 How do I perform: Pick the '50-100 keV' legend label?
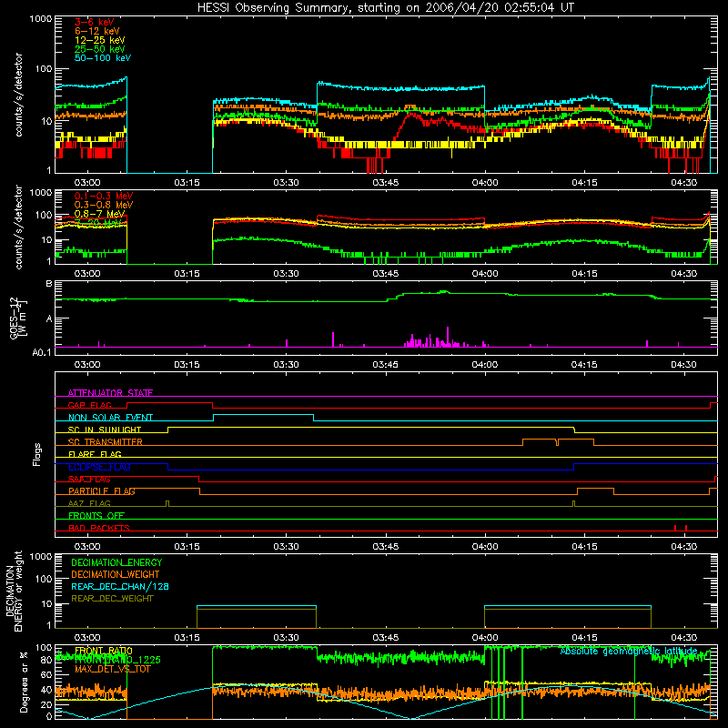click(103, 58)
